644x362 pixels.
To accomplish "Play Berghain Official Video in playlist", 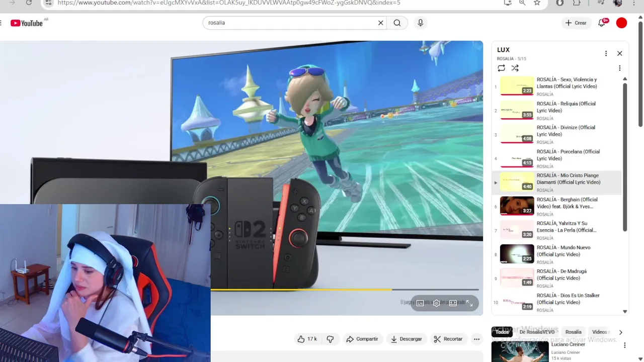I will coord(556,206).
